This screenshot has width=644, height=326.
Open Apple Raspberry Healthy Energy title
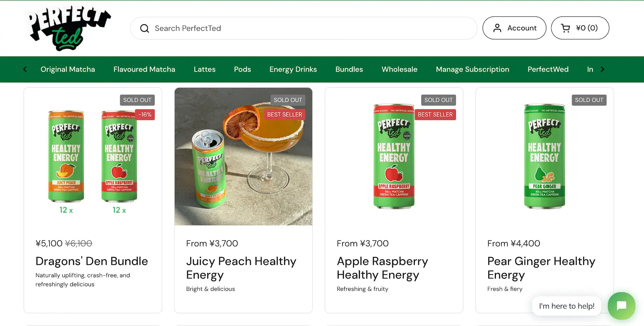(x=382, y=268)
